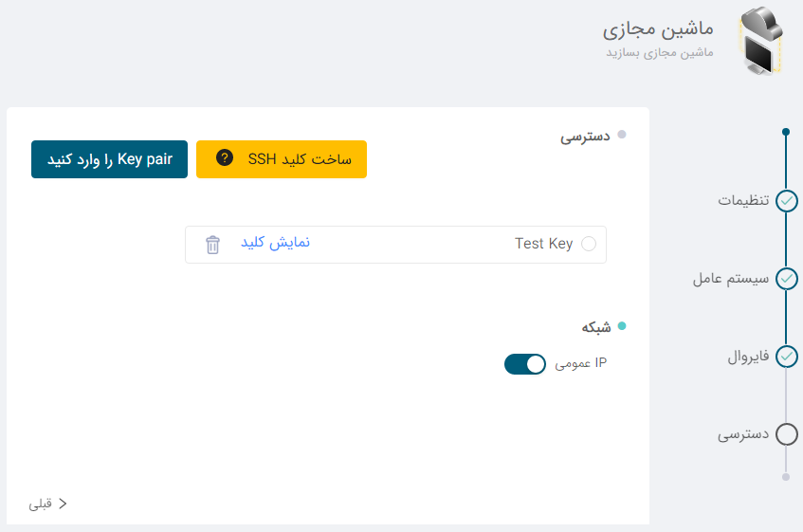Click the دسترسی section heading
This screenshot has height=532, width=803.
(585, 137)
